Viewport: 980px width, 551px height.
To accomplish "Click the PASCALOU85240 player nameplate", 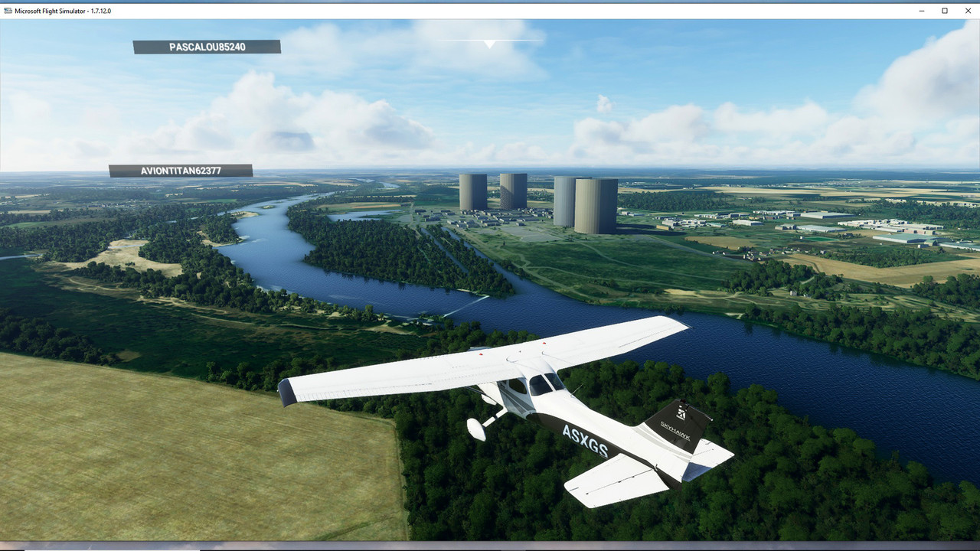I will (x=207, y=47).
